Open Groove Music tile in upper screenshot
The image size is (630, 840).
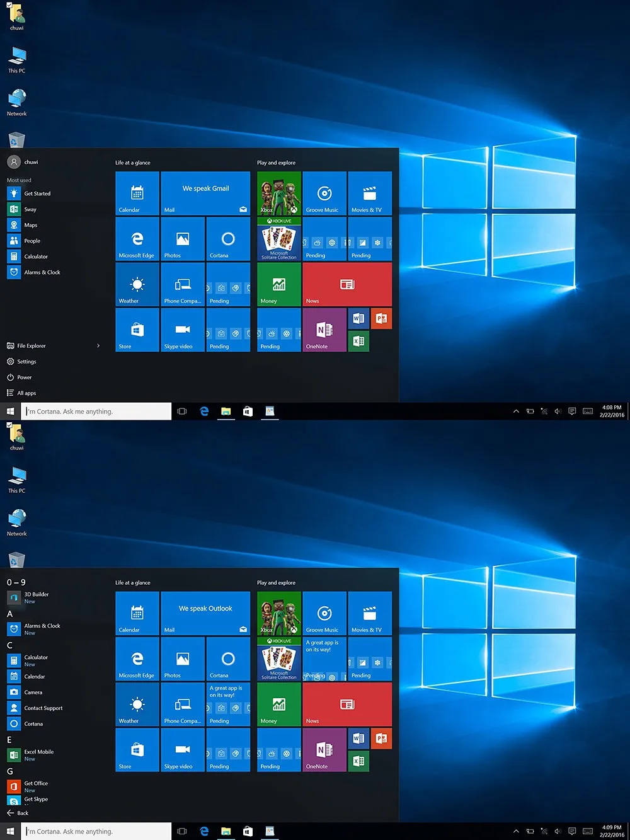(324, 193)
